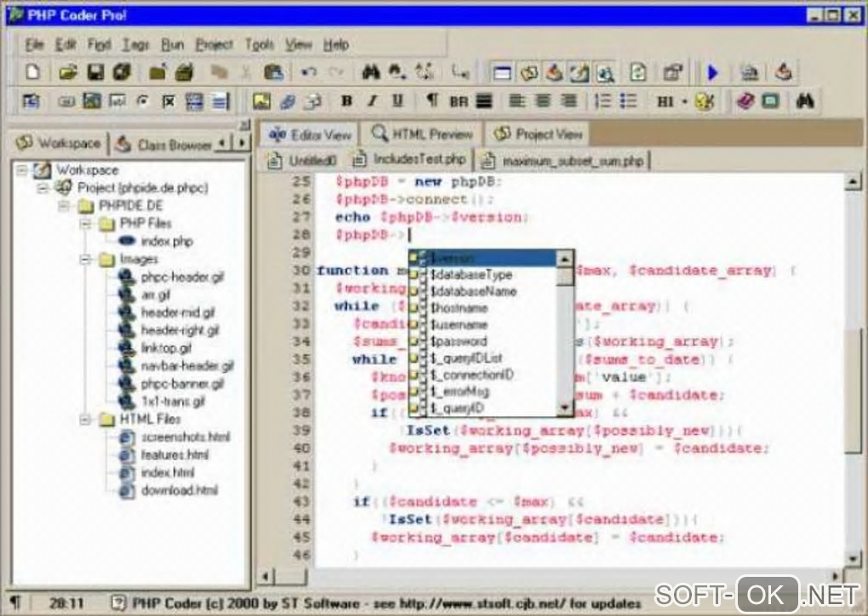Screen dimensions: 868x616
Task: Insert a BR line break tag
Action: [x=459, y=101]
